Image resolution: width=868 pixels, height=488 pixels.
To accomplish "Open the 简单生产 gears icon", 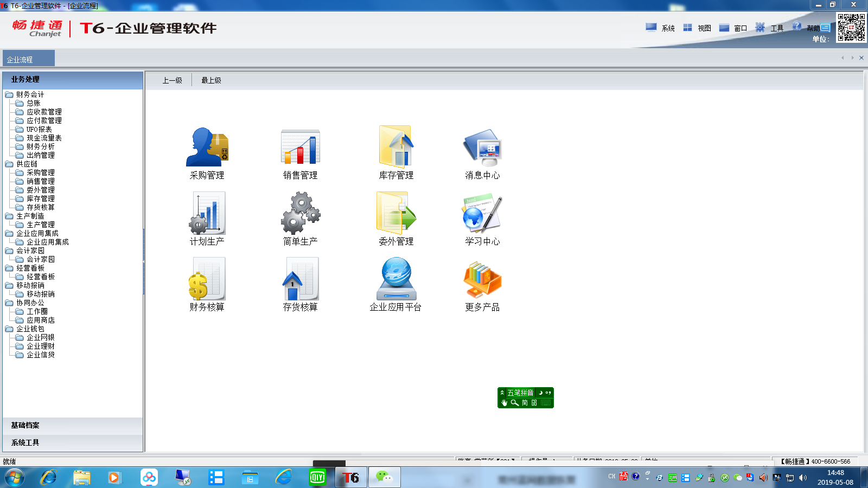I will (x=301, y=213).
